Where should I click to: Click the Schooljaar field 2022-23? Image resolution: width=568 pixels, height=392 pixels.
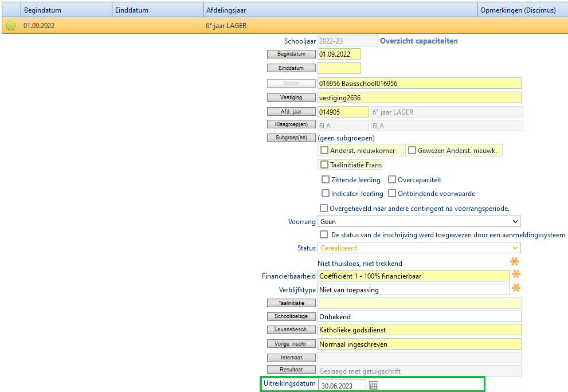(348, 41)
